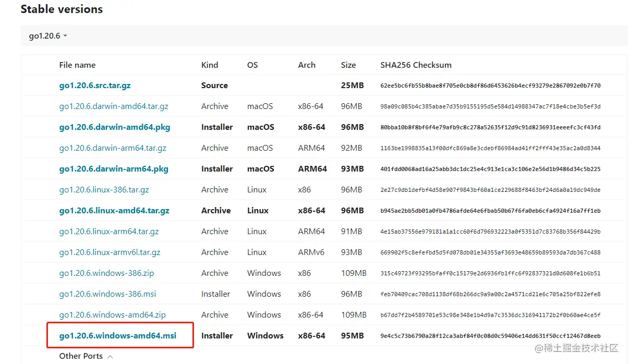This screenshot has width=629, height=364.
Task: Select checksum starting with 669902f5
Action: [x=491, y=252]
